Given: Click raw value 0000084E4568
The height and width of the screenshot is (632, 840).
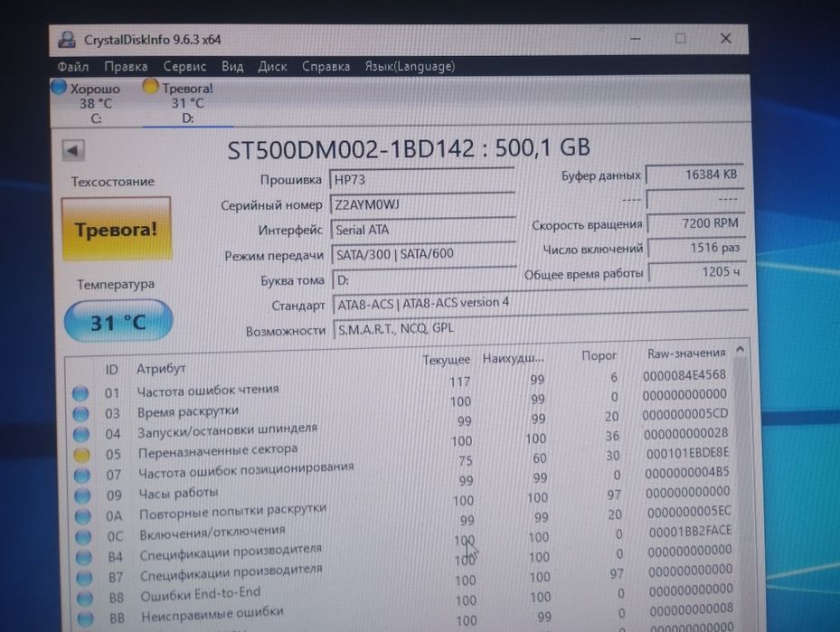Looking at the screenshot, I should click(x=684, y=375).
